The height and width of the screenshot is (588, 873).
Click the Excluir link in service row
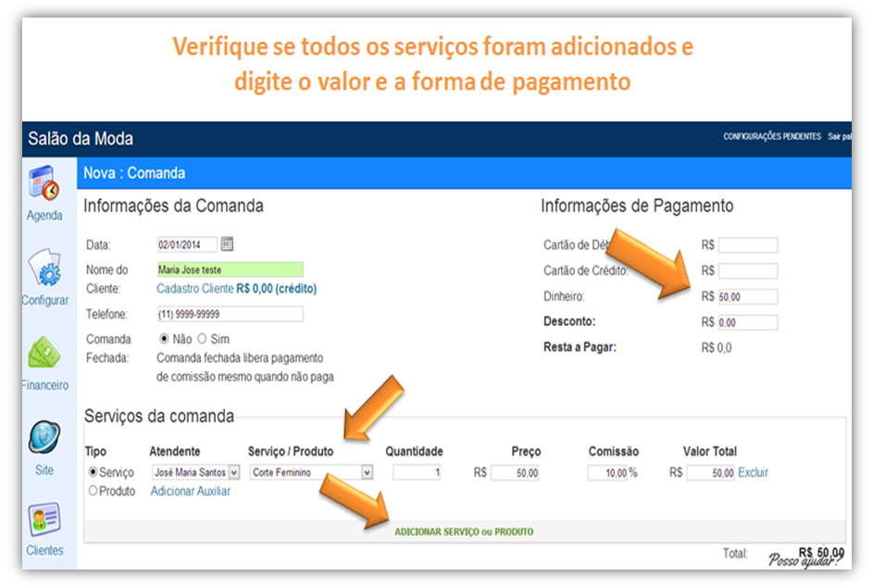[753, 472]
